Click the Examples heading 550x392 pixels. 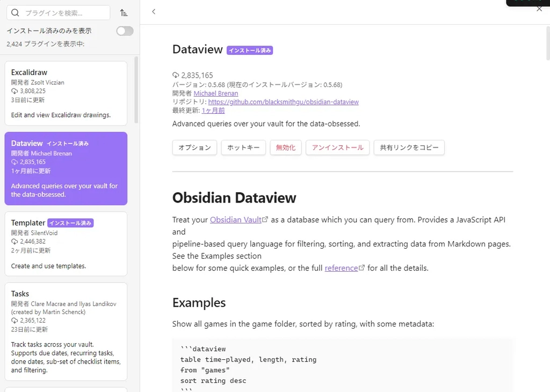tap(199, 302)
